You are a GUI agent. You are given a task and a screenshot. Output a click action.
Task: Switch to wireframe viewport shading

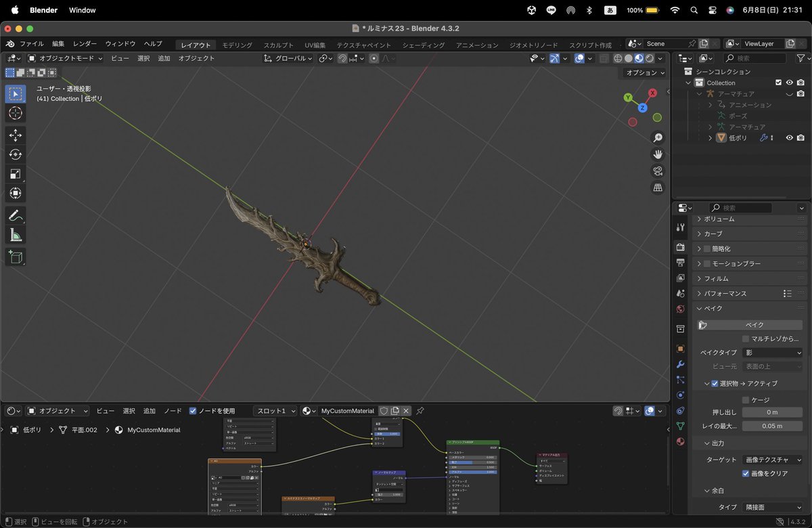click(x=618, y=58)
